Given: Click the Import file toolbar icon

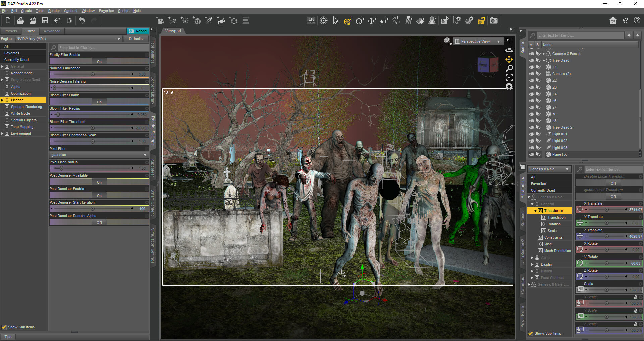Looking at the screenshot, I should (x=57, y=21).
